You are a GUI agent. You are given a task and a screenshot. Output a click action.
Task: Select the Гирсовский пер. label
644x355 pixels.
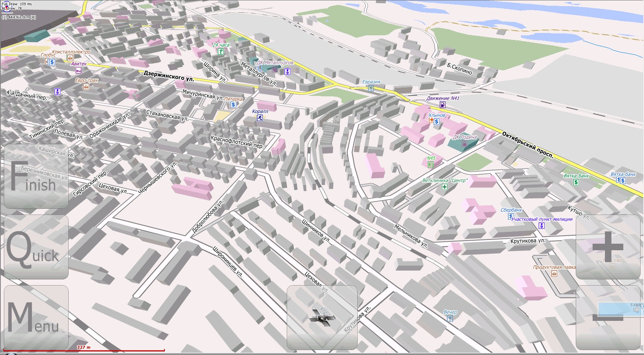[x=91, y=184]
